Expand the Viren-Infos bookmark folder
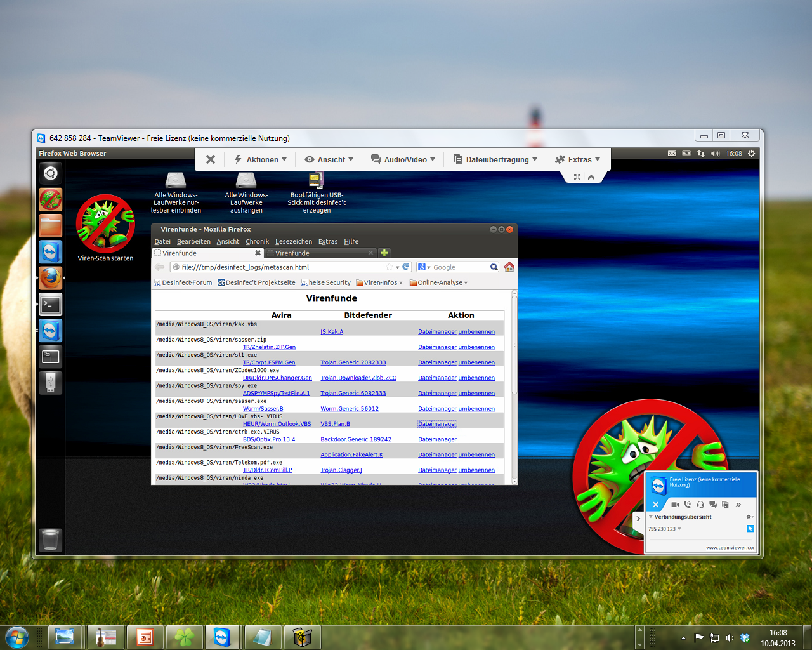 379,283
